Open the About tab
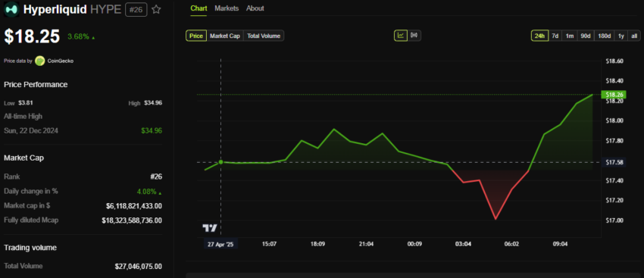The width and height of the screenshot is (644, 278). [255, 8]
